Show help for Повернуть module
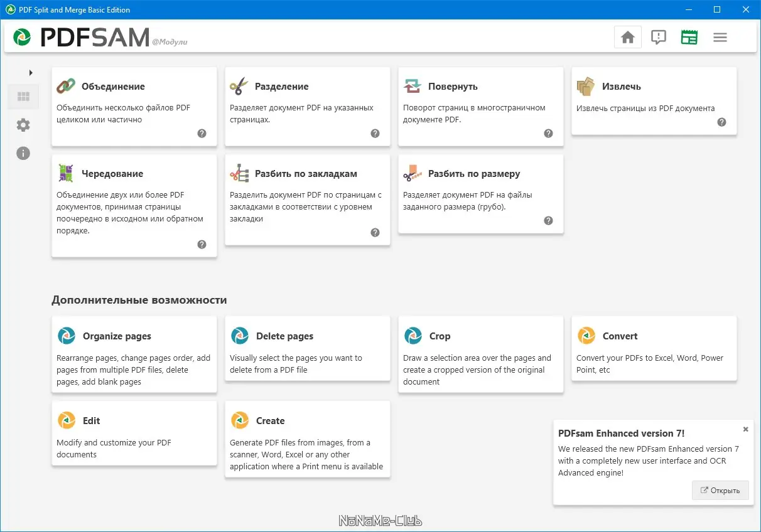This screenshot has height=532, width=761. point(549,133)
